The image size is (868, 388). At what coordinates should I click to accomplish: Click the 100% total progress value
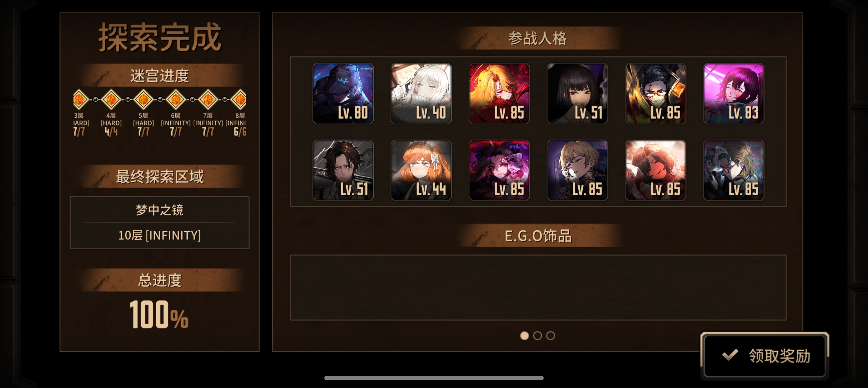pyautogui.click(x=159, y=314)
